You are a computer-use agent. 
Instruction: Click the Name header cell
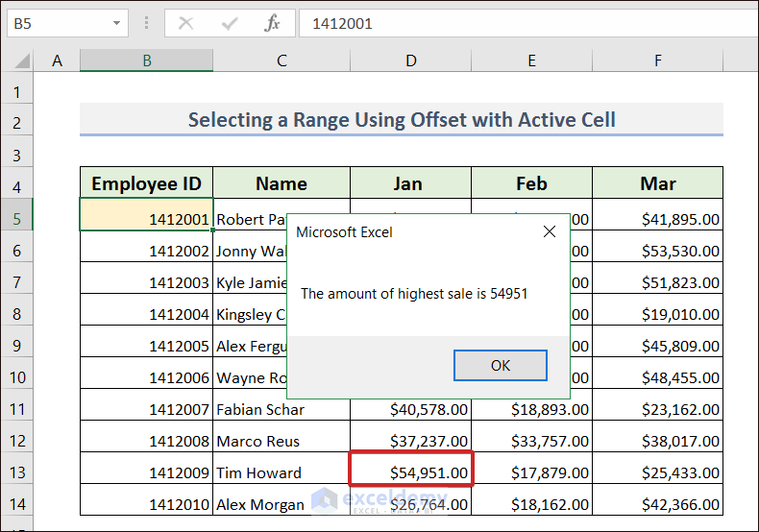(282, 182)
